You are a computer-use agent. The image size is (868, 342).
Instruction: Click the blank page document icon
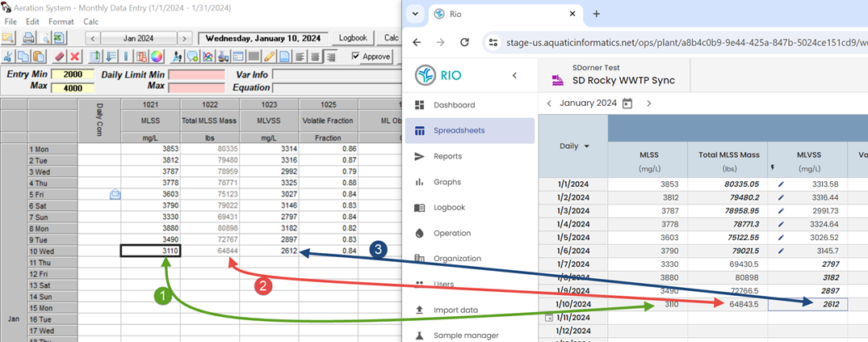284,57
